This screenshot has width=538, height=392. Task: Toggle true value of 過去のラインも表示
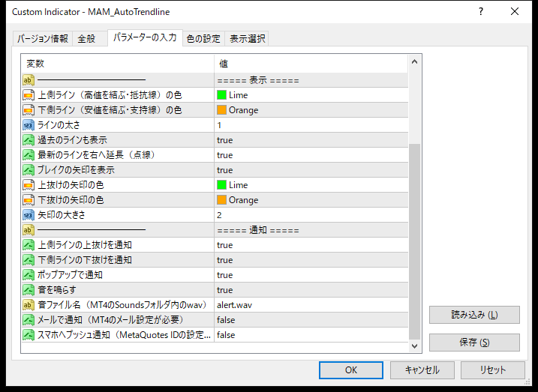[225, 140]
